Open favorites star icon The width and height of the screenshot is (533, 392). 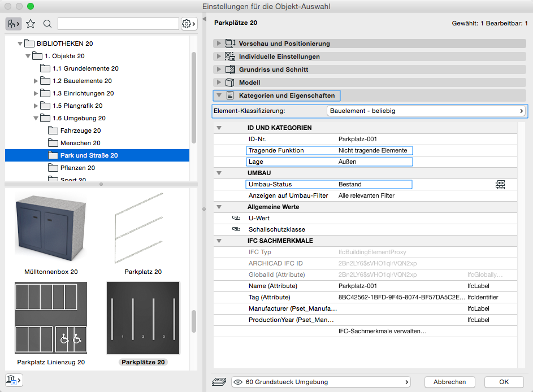point(31,24)
